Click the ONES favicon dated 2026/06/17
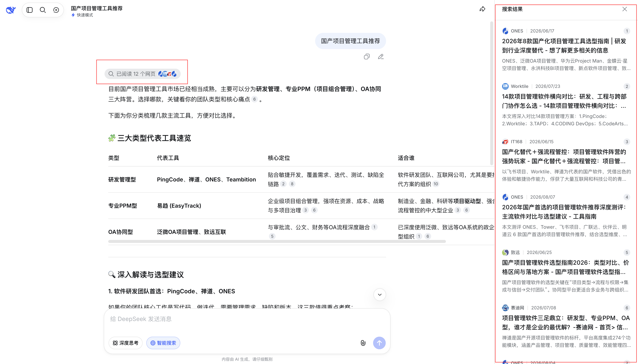Viewport: 638px width, 364px height. (505, 31)
